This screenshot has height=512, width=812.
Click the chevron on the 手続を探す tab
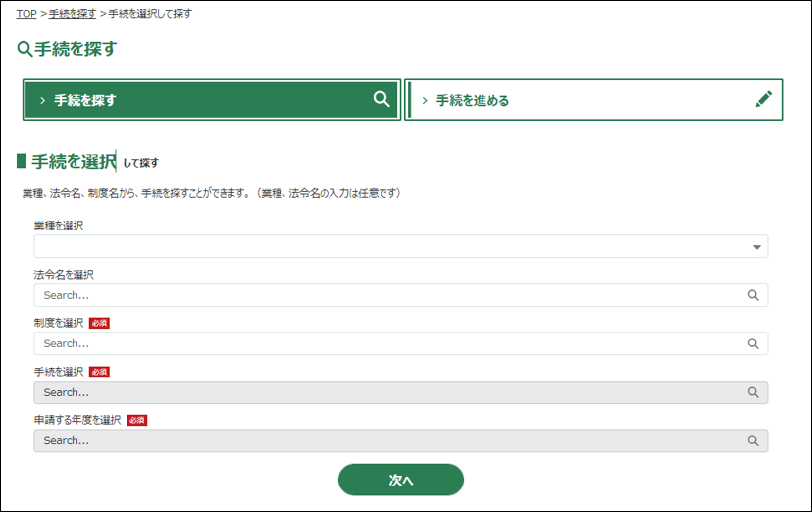click(x=43, y=100)
